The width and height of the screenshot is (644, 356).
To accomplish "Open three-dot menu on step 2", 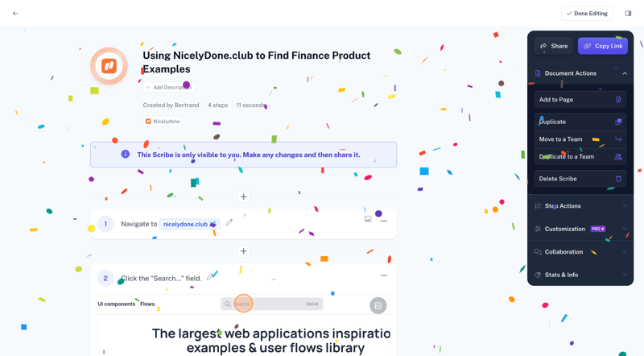I will (x=384, y=275).
